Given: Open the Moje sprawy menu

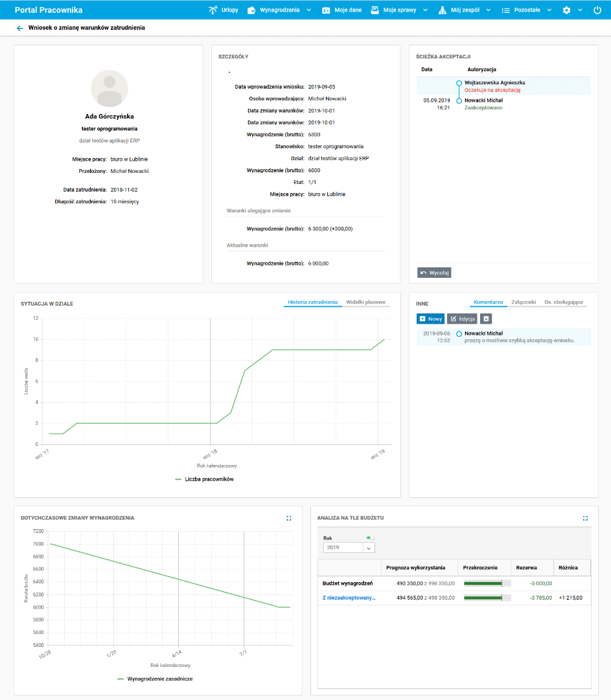Looking at the screenshot, I should click(399, 10).
